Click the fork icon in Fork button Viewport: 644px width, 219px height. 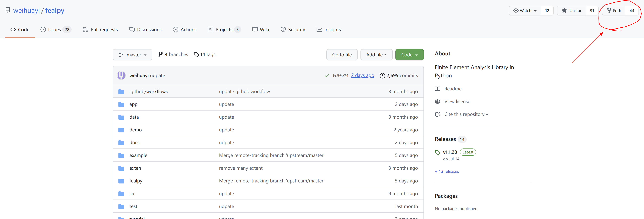[x=609, y=11]
